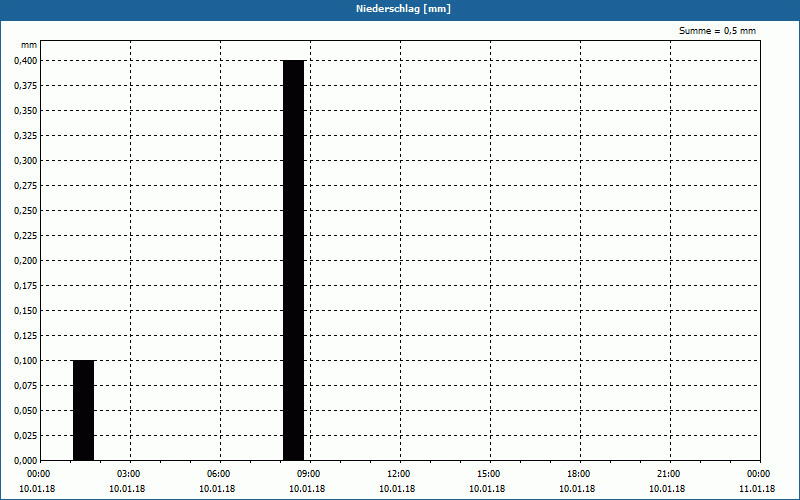Click the 0,125 y-axis label
Image resolution: width=800 pixels, height=500 pixels.
point(26,336)
